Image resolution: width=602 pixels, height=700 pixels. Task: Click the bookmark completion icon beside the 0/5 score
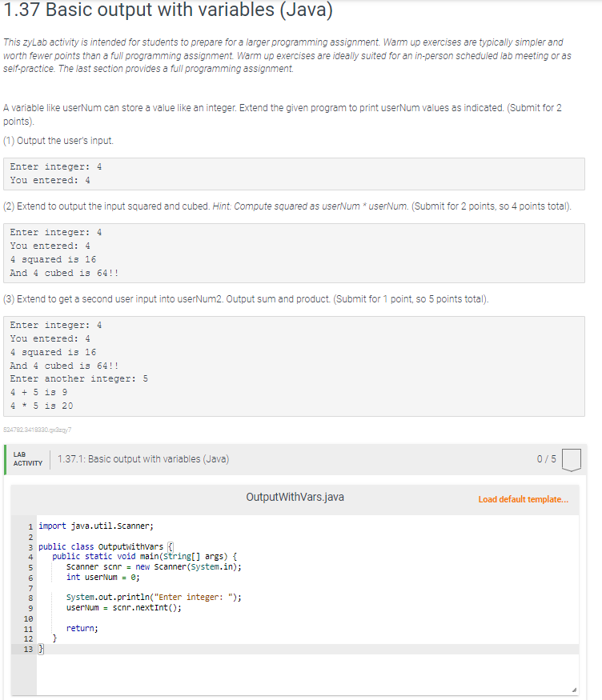tap(572, 459)
